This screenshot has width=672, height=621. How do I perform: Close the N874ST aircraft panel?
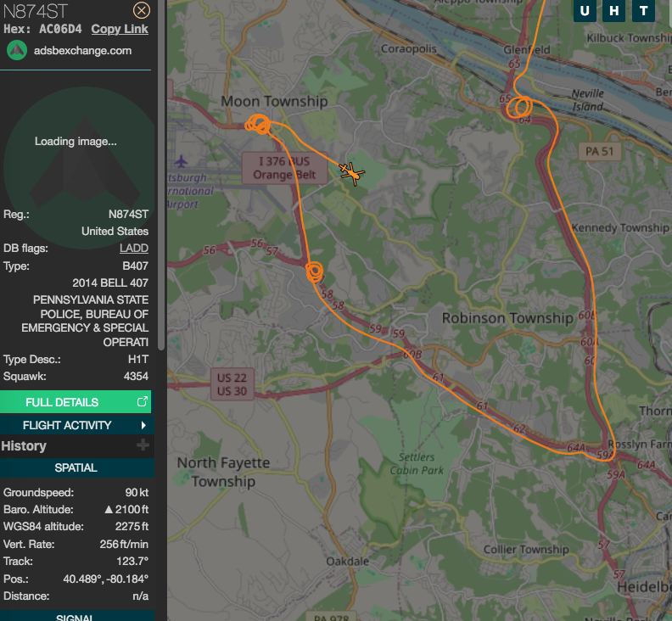(x=142, y=10)
